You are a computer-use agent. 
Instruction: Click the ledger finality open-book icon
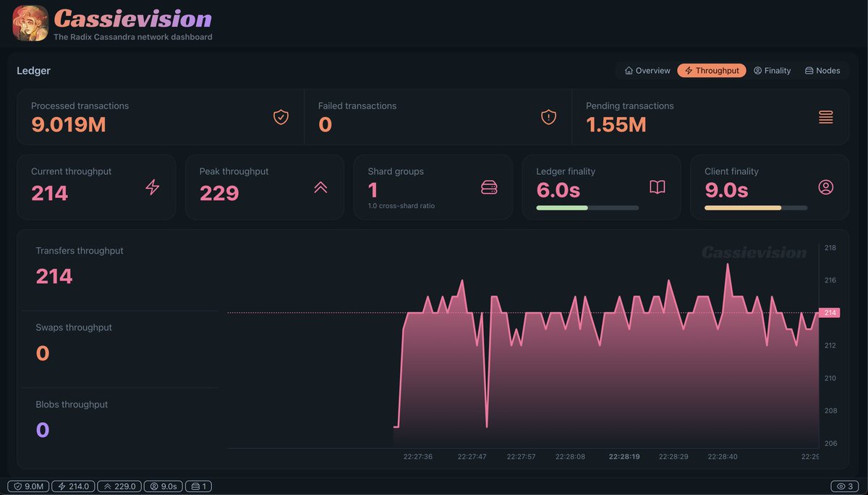657,186
